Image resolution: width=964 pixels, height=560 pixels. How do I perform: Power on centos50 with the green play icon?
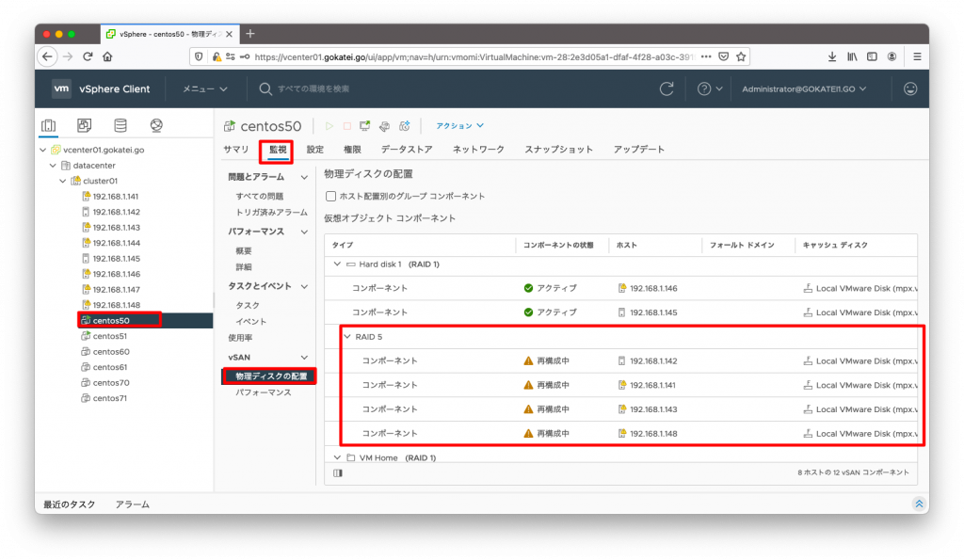point(328,125)
